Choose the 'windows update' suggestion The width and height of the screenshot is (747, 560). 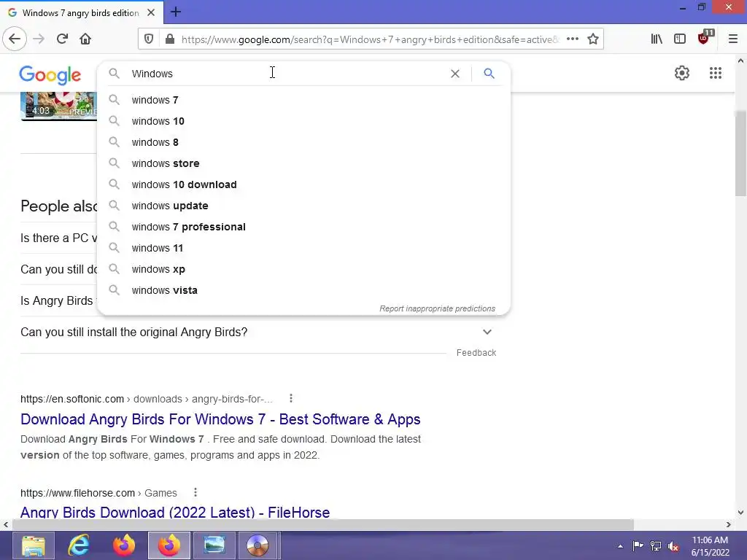303,206
